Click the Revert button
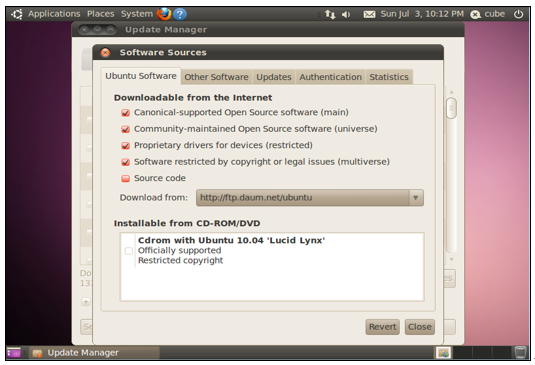535x365 pixels. tap(382, 327)
